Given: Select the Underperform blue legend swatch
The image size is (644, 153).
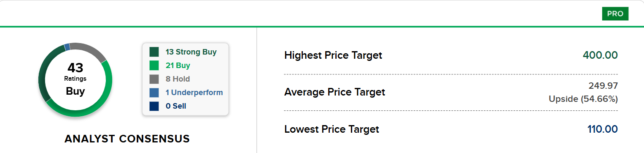Looking at the screenshot, I should coord(154,93).
